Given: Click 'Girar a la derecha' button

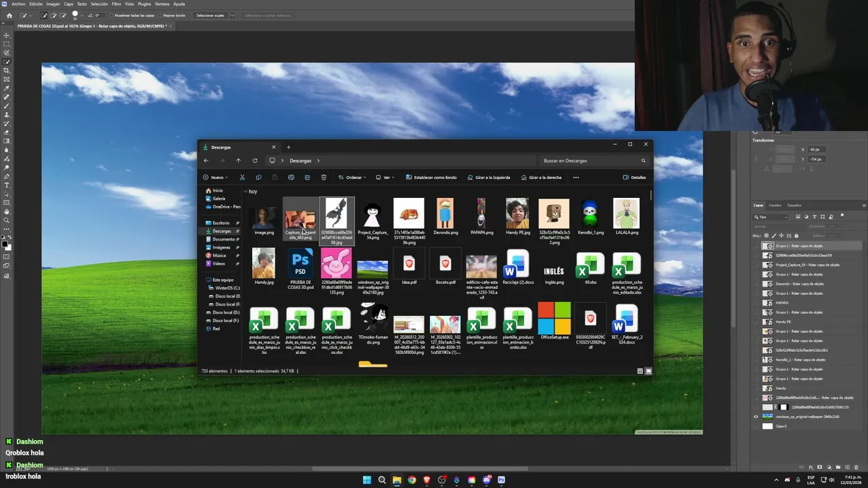Looking at the screenshot, I should point(540,178).
